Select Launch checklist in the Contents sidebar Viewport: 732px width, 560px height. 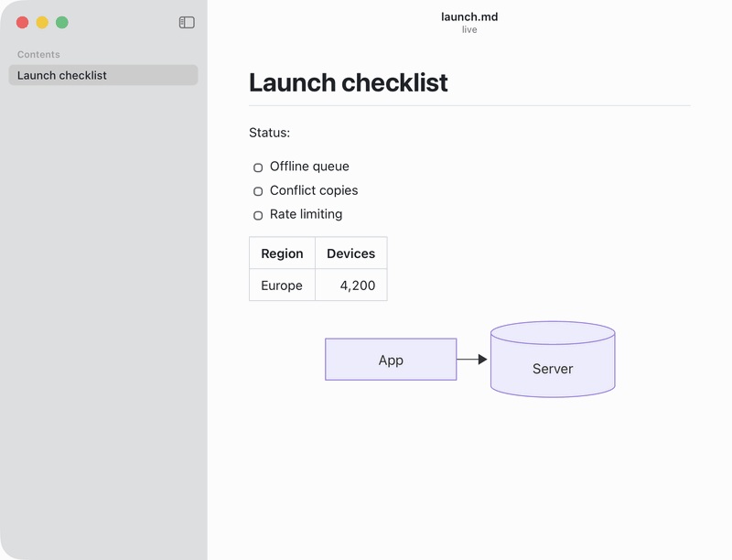(x=103, y=75)
